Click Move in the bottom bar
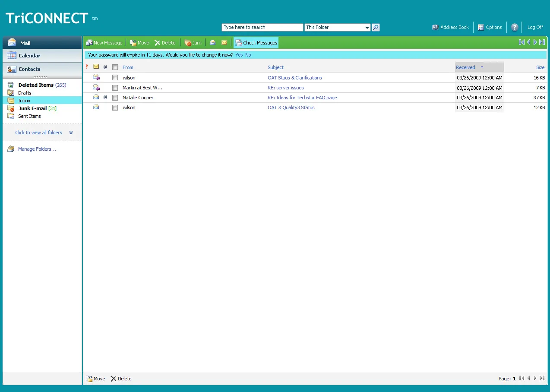 95,379
